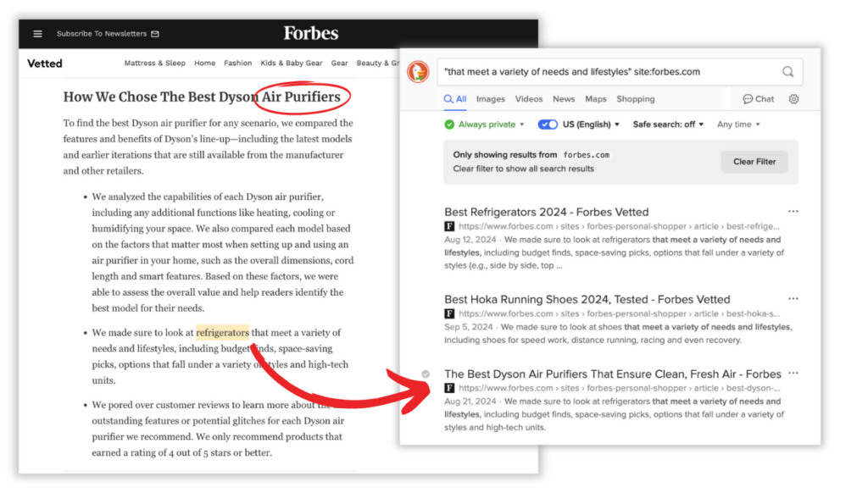Switch to the Images tab
868x493 pixels.
coord(490,99)
